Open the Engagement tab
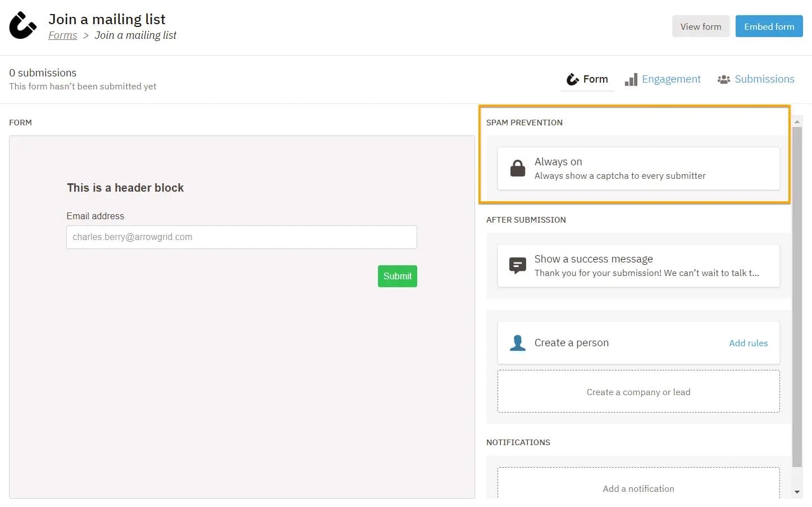Image resolution: width=812 pixels, height=507 pixels. point(671,79)
